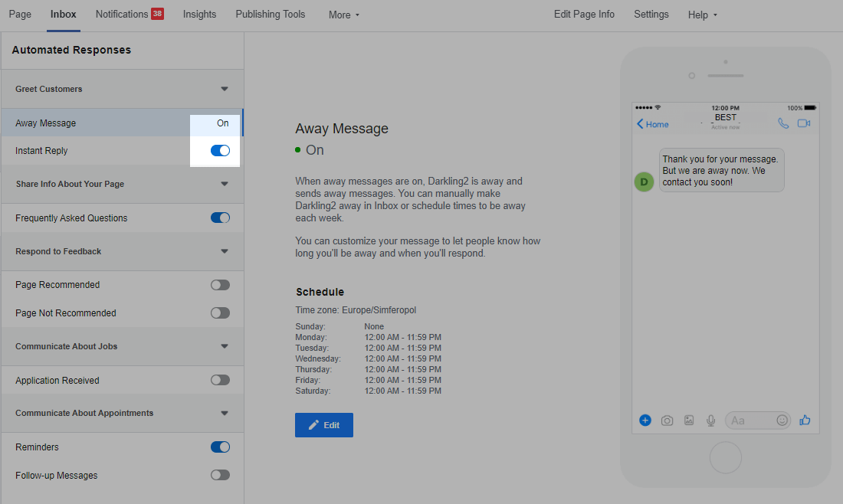Go to the Insights tab
The width and height of the screenshot is (843, 504).
(x=199, y=15)
